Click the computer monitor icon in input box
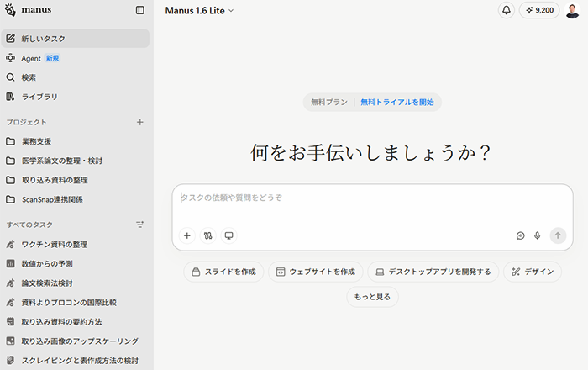The height and width of the screenshot is (370, 588). [228, 235]
